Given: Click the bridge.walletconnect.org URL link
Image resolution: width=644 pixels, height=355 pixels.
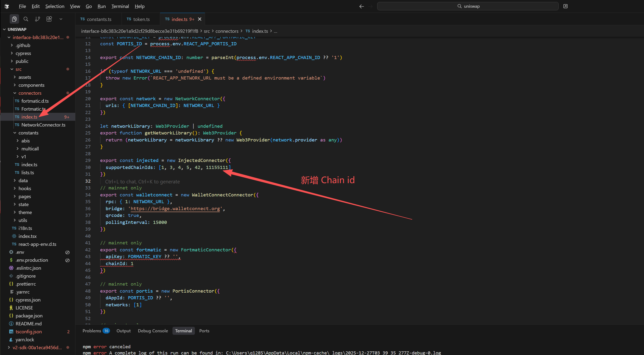Looking at the screenshot, I should (x=175, y=209).
